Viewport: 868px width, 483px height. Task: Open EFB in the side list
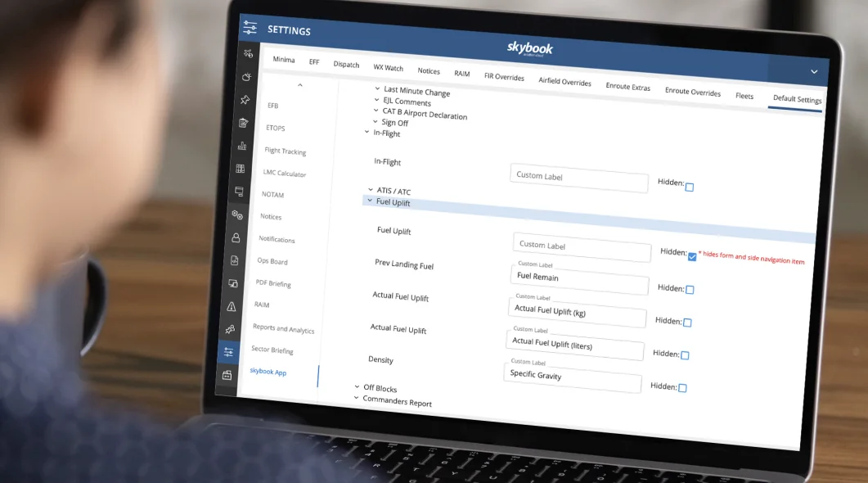(273, 106)
